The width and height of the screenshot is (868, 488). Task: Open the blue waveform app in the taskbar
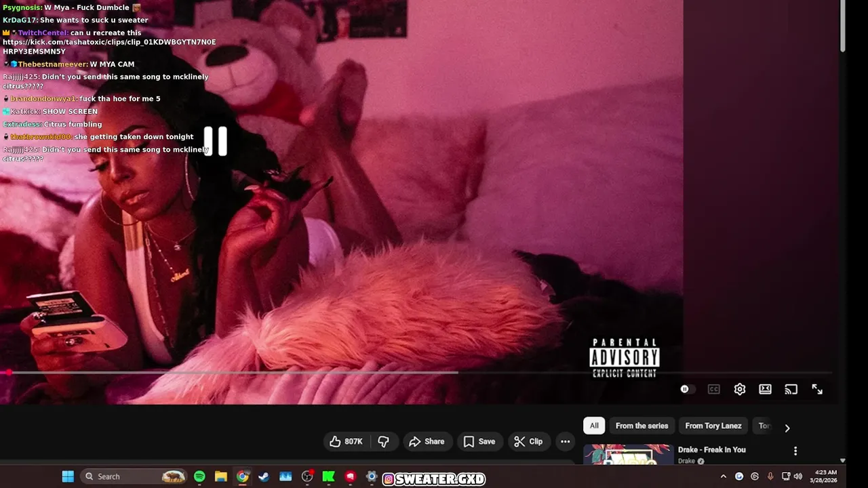(285, 476)
